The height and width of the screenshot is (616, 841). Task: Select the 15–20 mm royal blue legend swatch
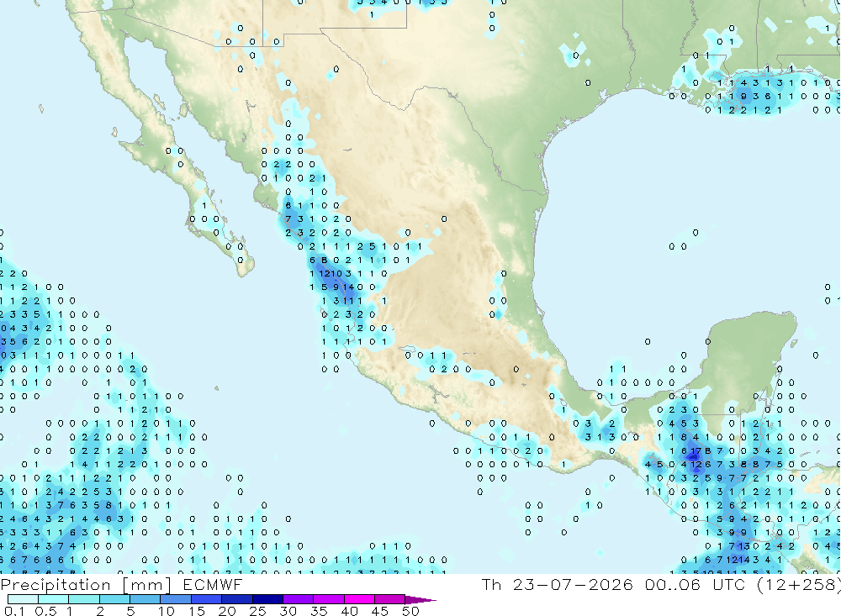(x=207, y=599)
